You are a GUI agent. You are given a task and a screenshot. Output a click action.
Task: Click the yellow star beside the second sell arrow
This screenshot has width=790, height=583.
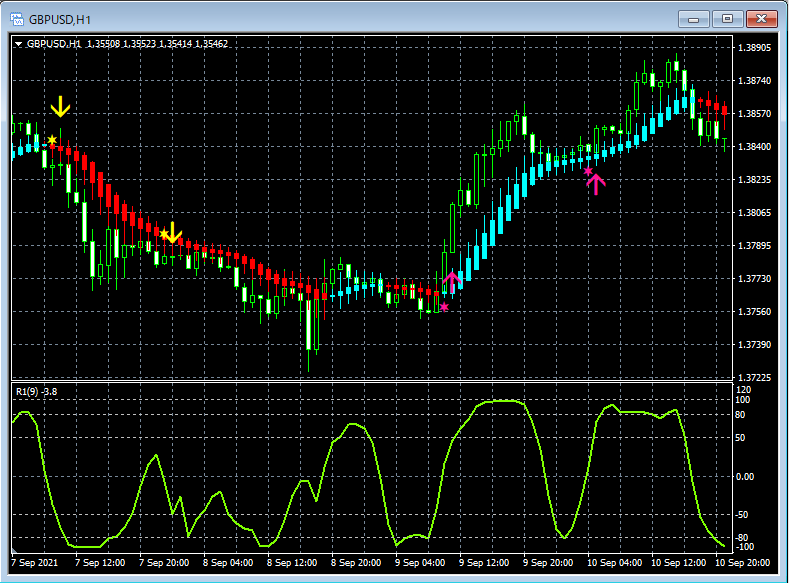point(164,233)
